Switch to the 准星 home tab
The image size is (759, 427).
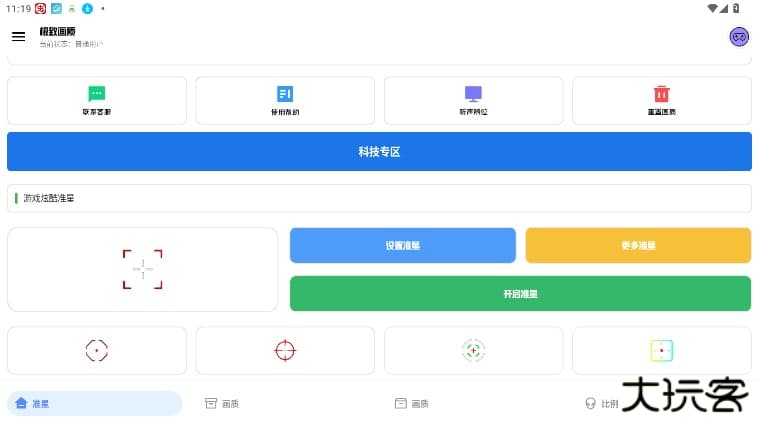point(95,403)
